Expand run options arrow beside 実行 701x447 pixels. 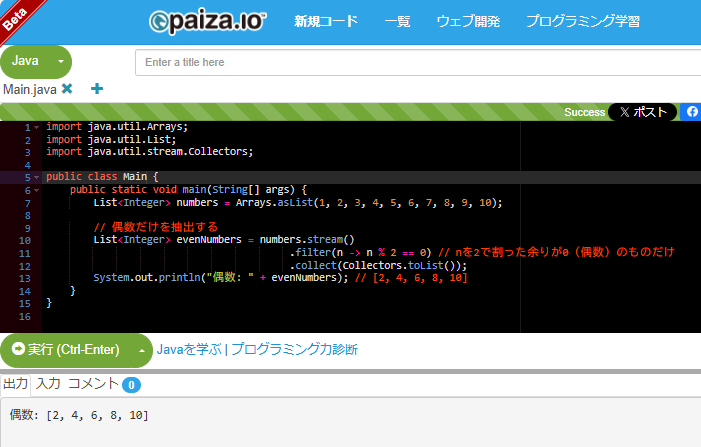pos(141,350)
